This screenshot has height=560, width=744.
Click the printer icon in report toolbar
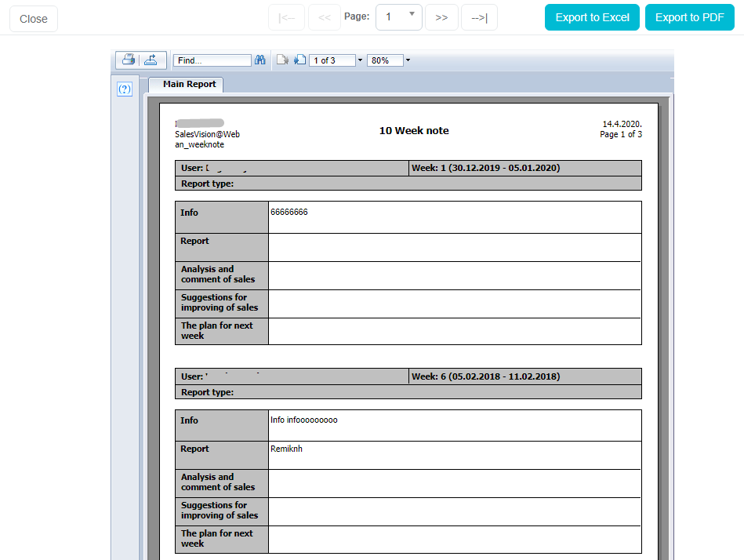[128, 60]
